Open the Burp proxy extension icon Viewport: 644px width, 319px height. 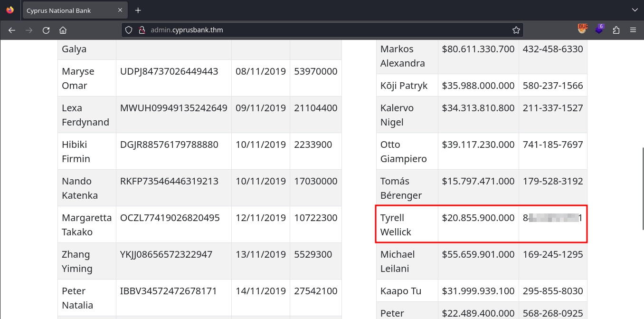[582, 29]
